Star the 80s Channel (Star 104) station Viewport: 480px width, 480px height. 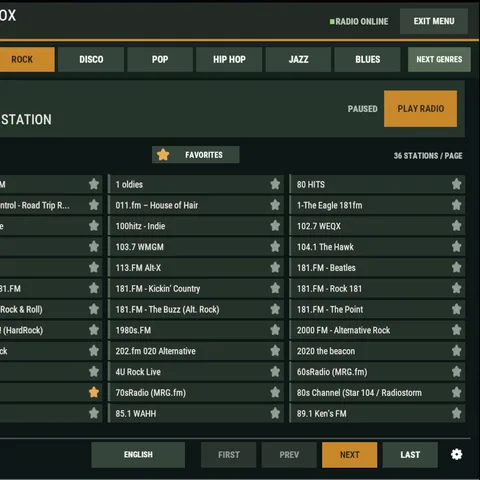[456, 392]
